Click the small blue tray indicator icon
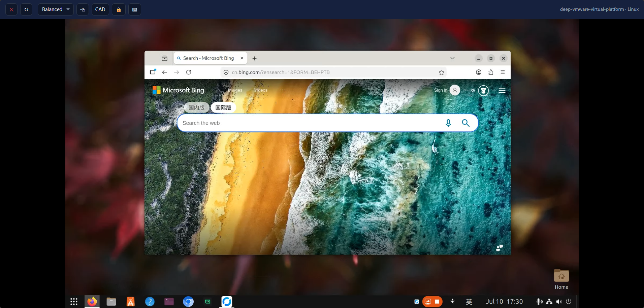 [x=417, y=302]
